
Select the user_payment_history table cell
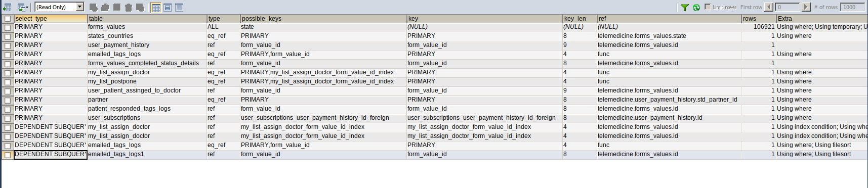coord(147,45)
